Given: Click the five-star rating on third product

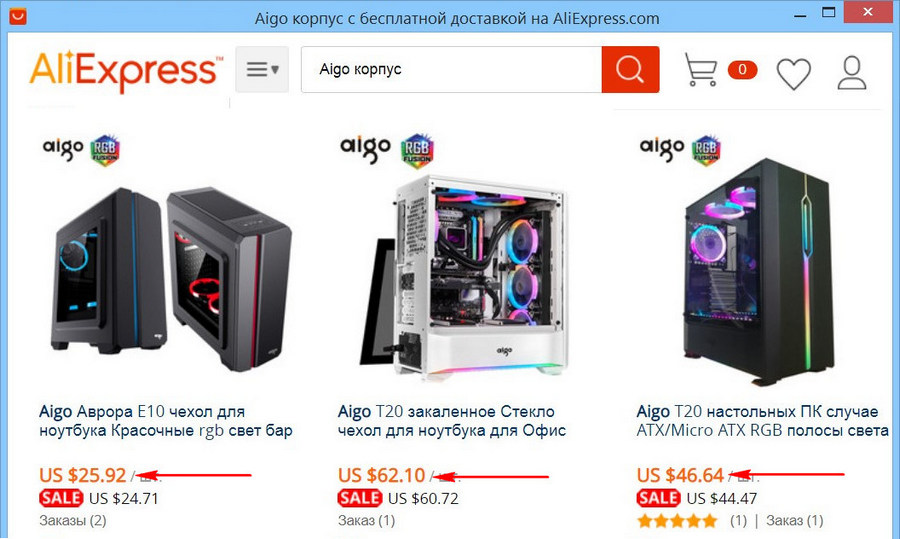Looking at the screenshot, I should coord(677,521).
